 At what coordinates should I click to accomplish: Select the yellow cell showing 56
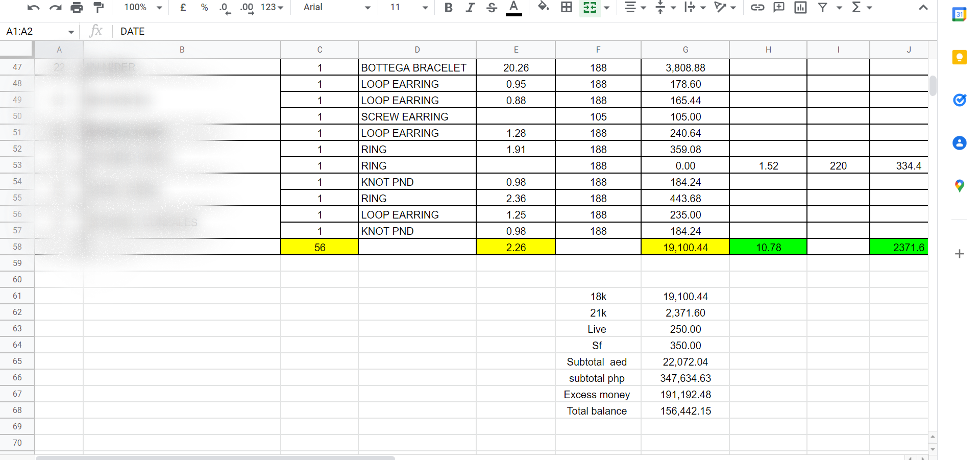pos(320,247)
